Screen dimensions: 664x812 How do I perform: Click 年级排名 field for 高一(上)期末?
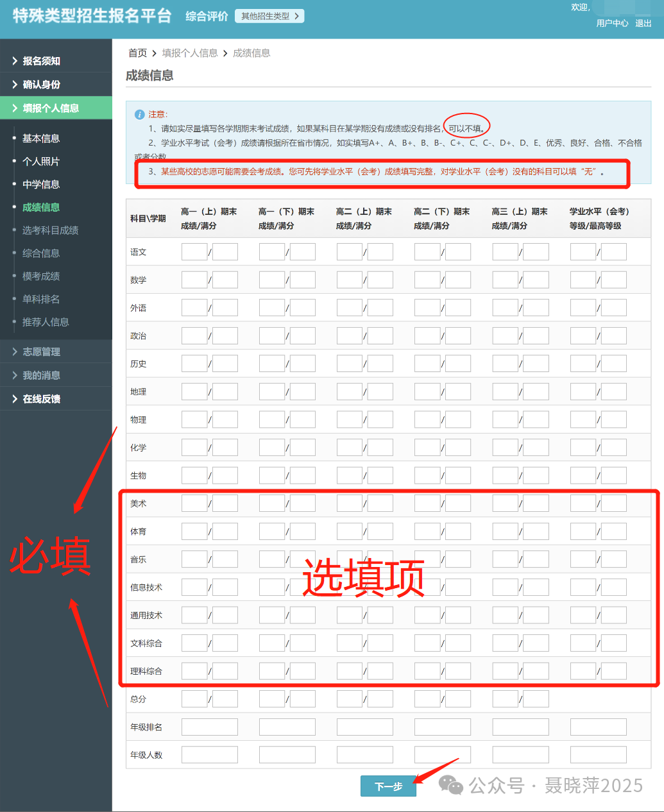coord(210,727)
